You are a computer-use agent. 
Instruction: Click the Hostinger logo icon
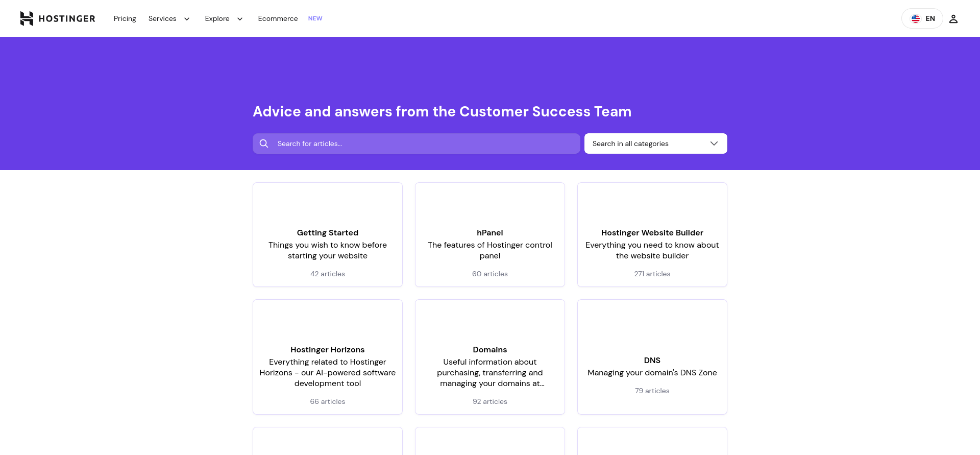point(27,18)
